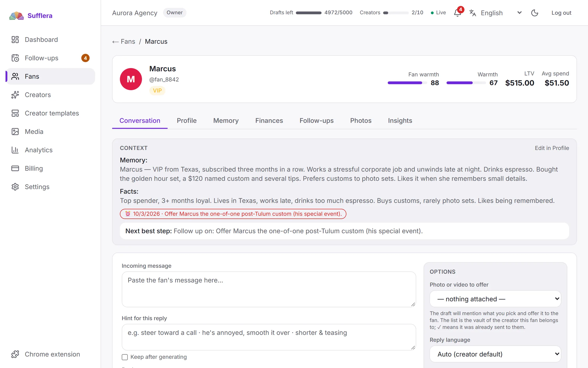This screenshot has width=588, height=368.
Task: Open Creators sparkle icon in sidebar
Action: [x=15, y=95]
